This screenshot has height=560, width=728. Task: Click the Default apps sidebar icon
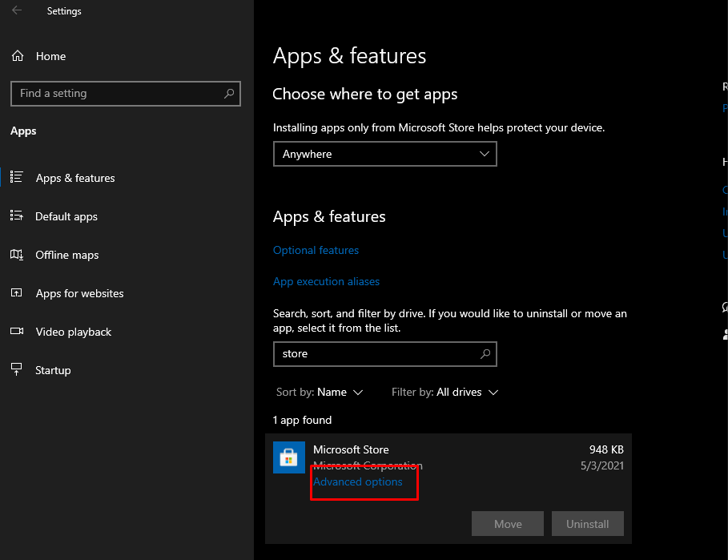point(17,216)
